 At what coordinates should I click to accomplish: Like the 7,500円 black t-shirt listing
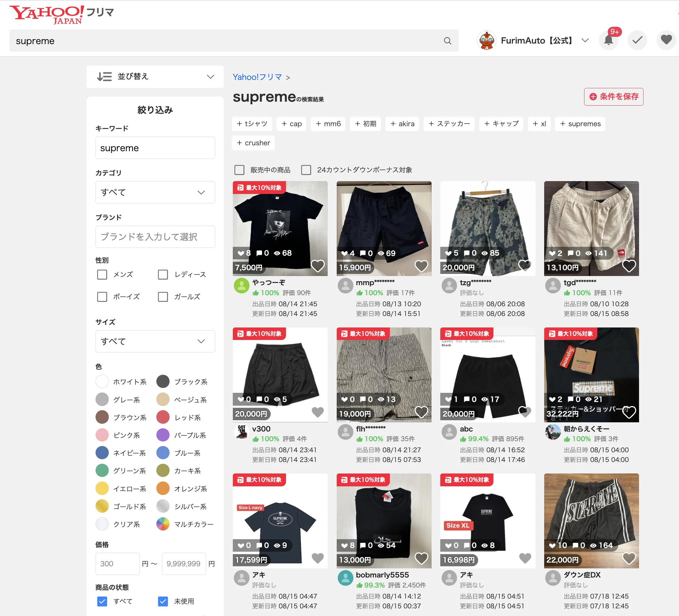click(318, 266)
